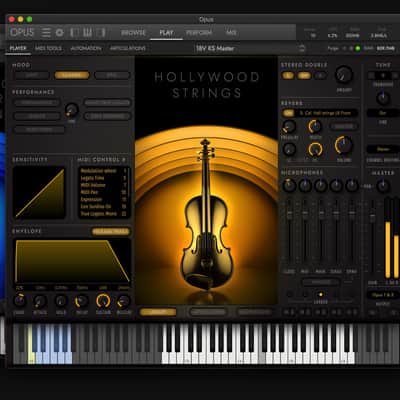Select the third Mood option
The width and height of the screenshot is (400, 400).
click(112, 75)
